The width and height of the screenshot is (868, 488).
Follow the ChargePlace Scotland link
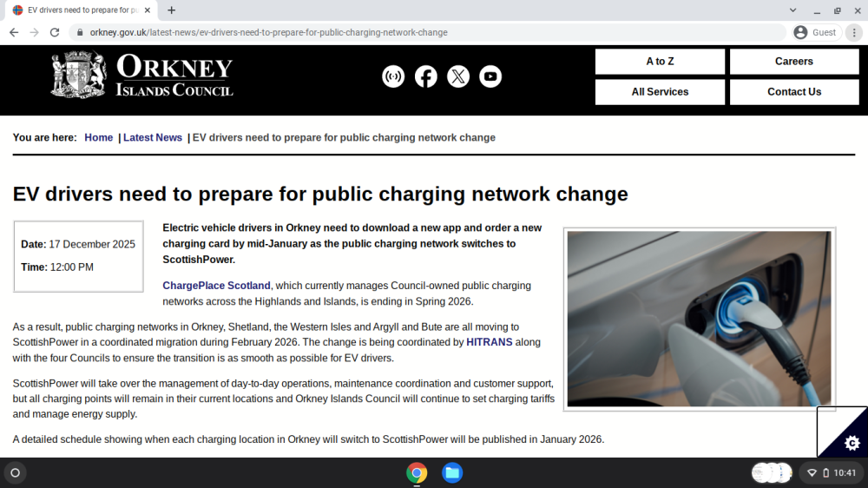(216, 286)
